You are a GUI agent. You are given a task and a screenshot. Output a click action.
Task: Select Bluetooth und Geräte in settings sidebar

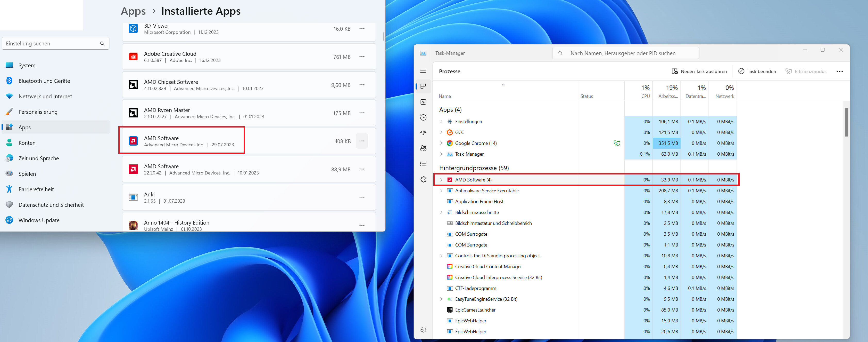44,81
